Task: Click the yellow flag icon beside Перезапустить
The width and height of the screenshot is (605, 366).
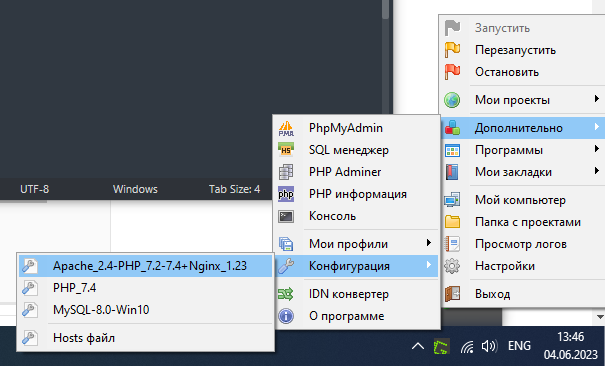Action: 452,50
